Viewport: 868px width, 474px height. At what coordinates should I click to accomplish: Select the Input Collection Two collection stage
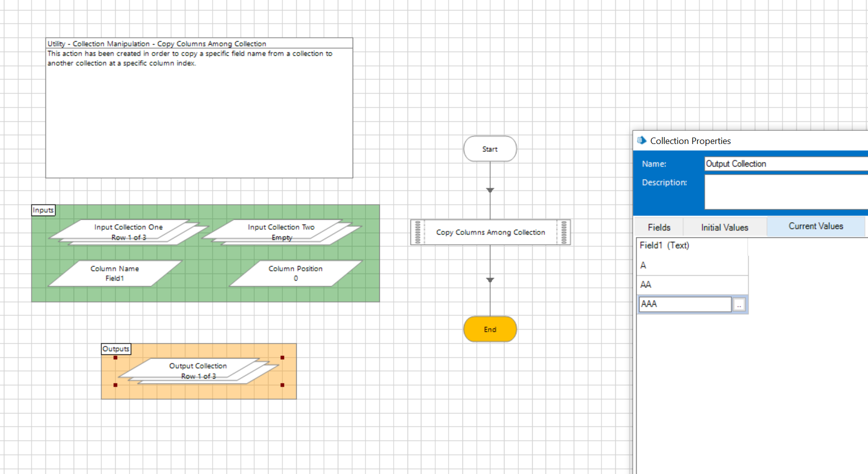pyautogui.click(x=281, y=231)
